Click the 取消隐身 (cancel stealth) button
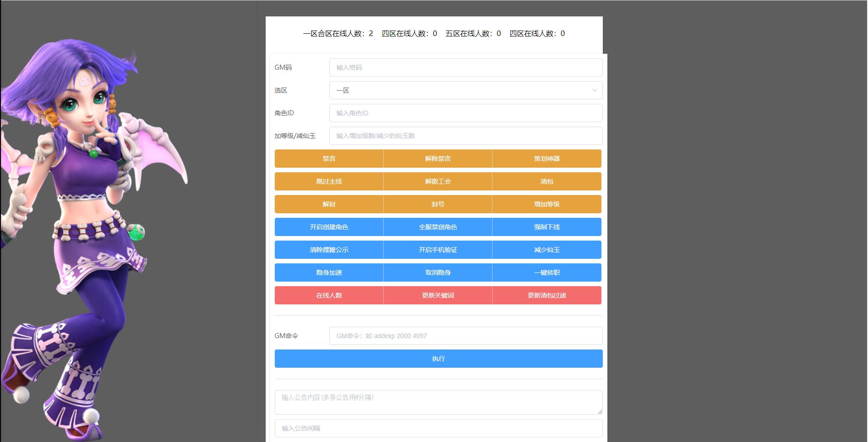The width and height of the screenshot is (868, 442). pos(438,272)
